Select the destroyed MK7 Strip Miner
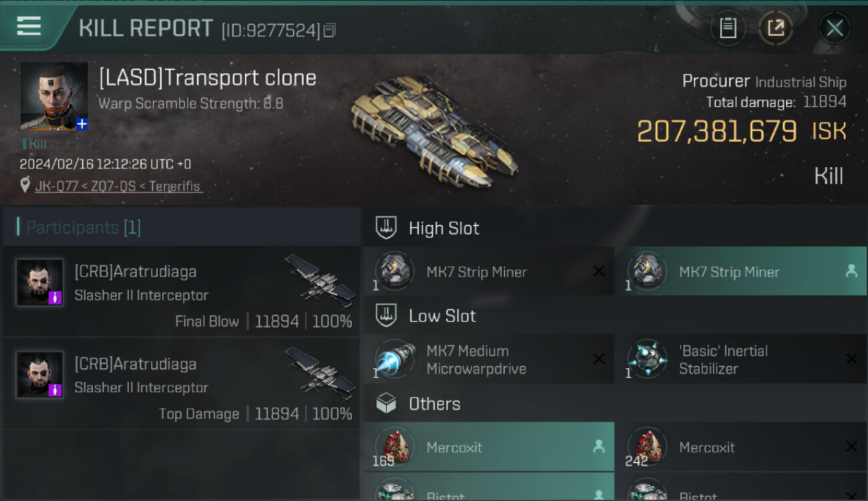The height and width of the screenshot is (501, 868). point(489,271)
